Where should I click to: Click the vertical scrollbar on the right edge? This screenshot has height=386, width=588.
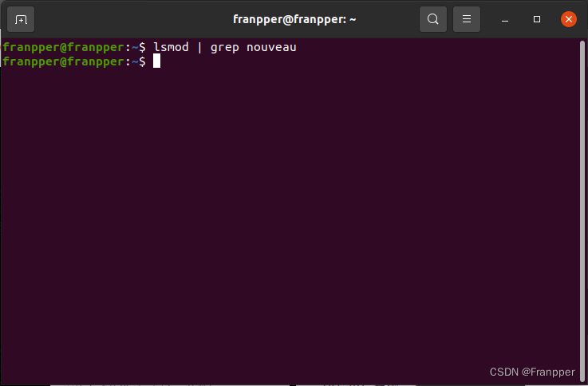(582, 210)
